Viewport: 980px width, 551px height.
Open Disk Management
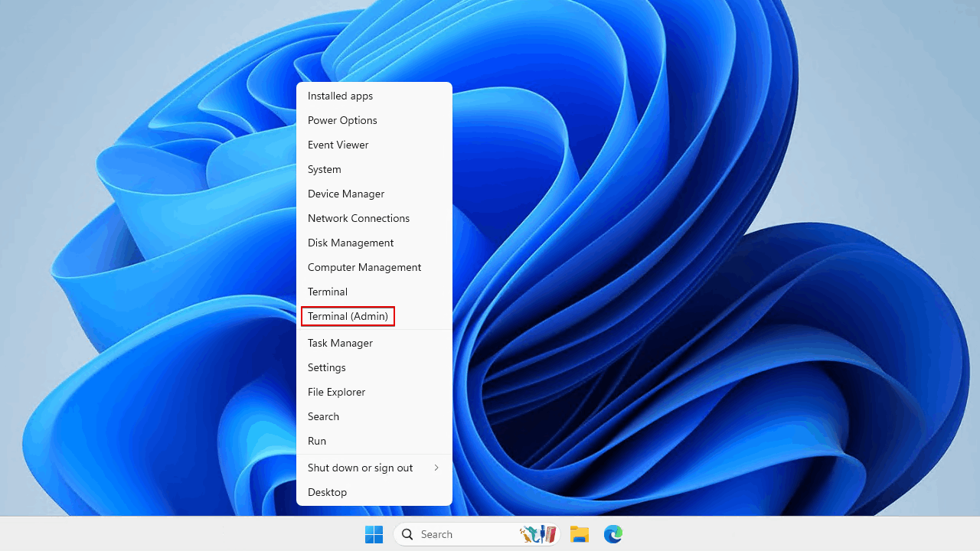pyautogui.click(x=351, y=243)
